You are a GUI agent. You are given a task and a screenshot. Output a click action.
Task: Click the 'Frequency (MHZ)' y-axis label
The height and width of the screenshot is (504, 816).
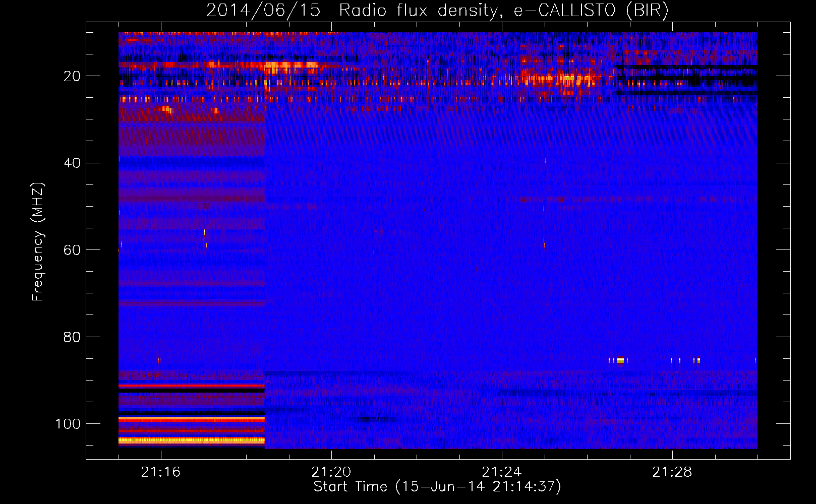(37, 241)
